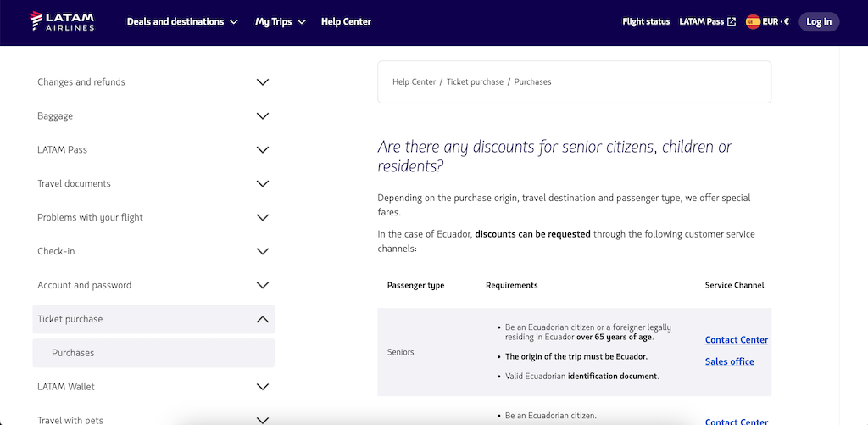This screenshot has width=868, height=425.
Task: Click the chevron next to My Trips
Action: pyautogui.click(x=301, y=22)
